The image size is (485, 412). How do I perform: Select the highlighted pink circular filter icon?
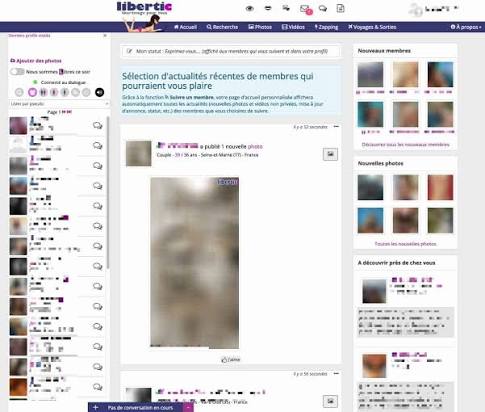[32, 92]
